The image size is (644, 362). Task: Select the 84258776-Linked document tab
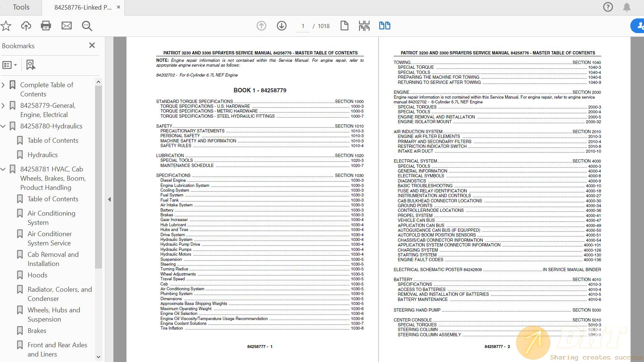click(x=83, y=7)
